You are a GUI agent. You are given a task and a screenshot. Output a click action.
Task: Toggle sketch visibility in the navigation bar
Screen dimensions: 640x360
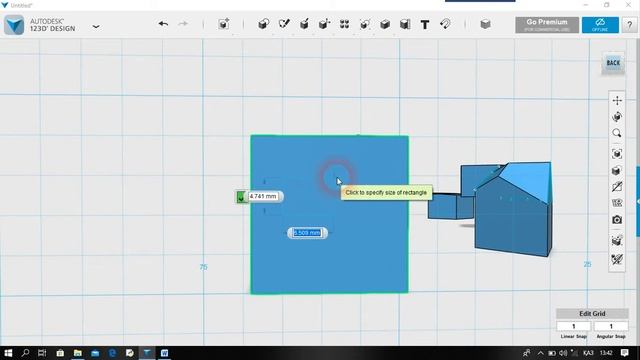(x=617, y=187)
